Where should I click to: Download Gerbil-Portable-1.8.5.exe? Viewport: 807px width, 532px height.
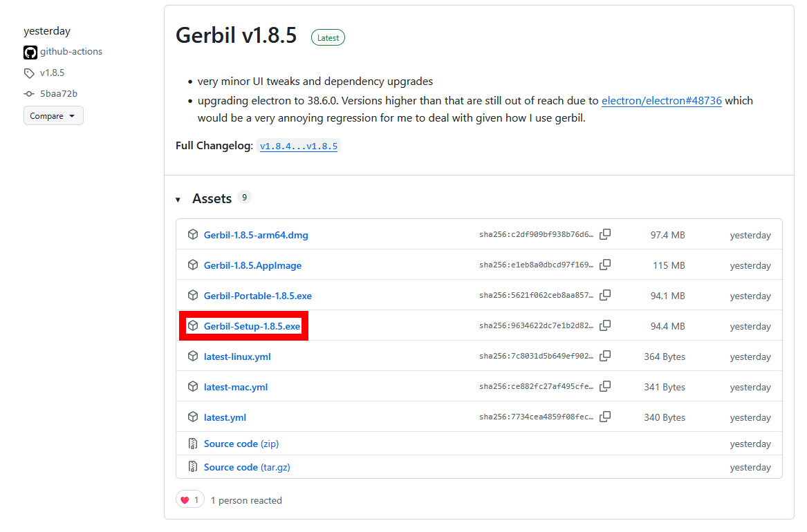(x=257, y=296)
